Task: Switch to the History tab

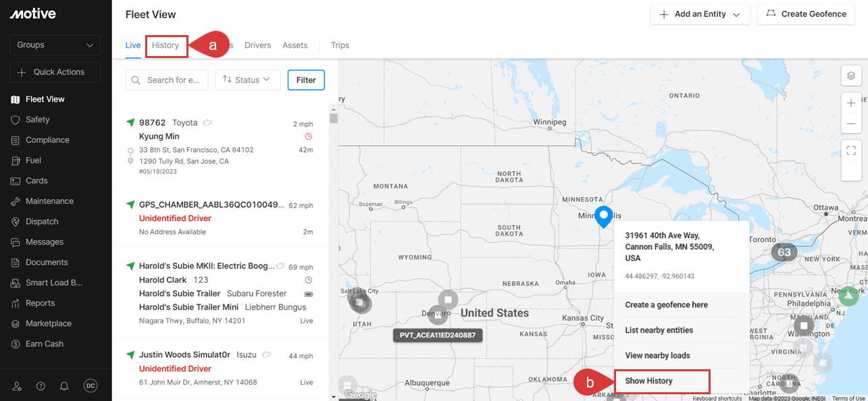Action: click(165, 45)
